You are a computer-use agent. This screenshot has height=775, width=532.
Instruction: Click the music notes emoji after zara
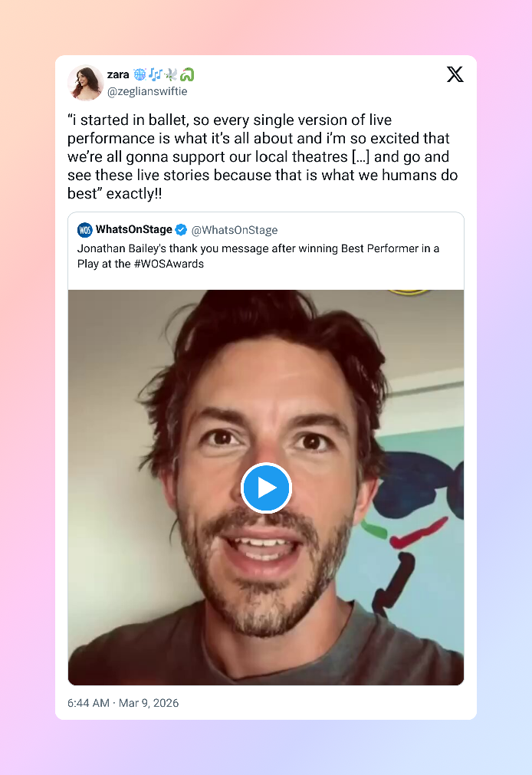coord(155,74)
